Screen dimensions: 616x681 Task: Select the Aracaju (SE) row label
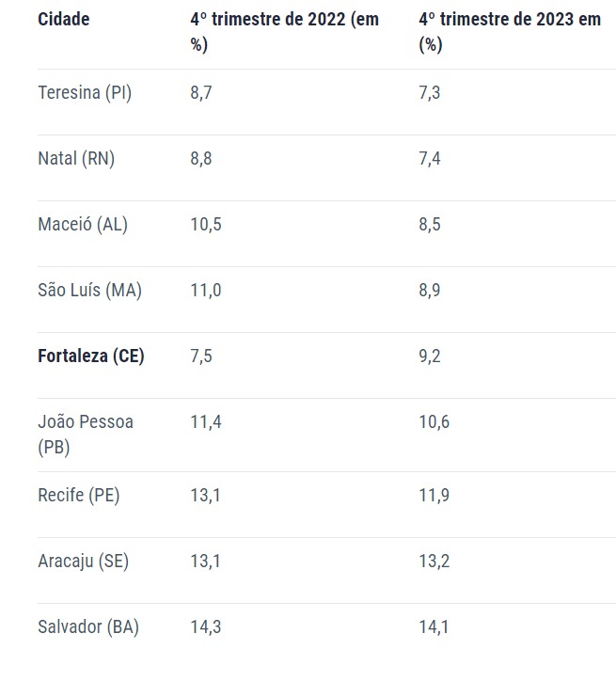tap(84, 562)
